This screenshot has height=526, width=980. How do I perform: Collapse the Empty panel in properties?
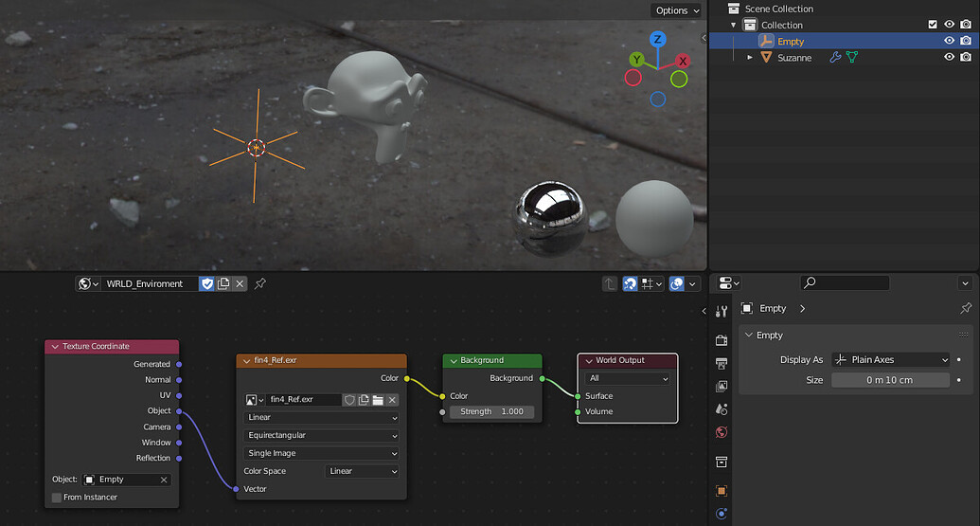[x=749, y=336]
